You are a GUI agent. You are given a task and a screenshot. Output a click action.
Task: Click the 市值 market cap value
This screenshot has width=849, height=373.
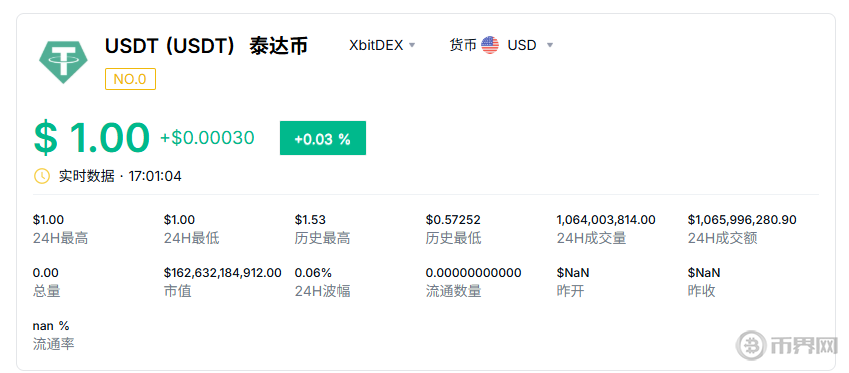coord(223,273)
